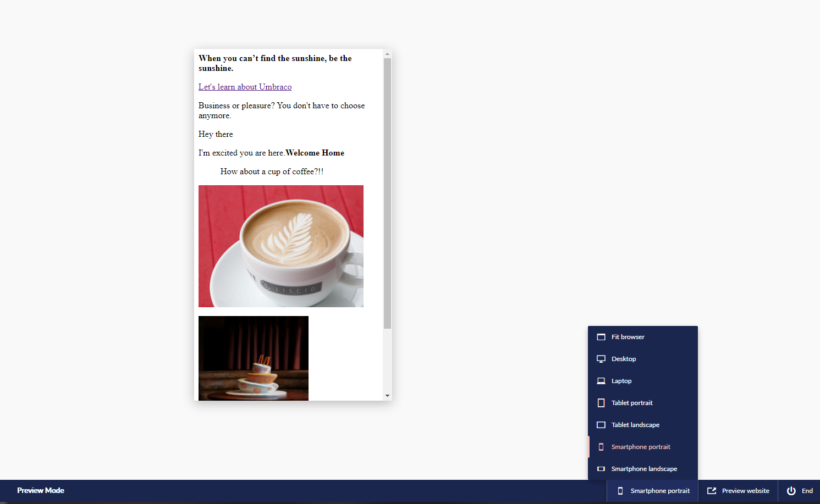
Task: Choose Tablet landscape from device menu
Action: click(635, 424)
